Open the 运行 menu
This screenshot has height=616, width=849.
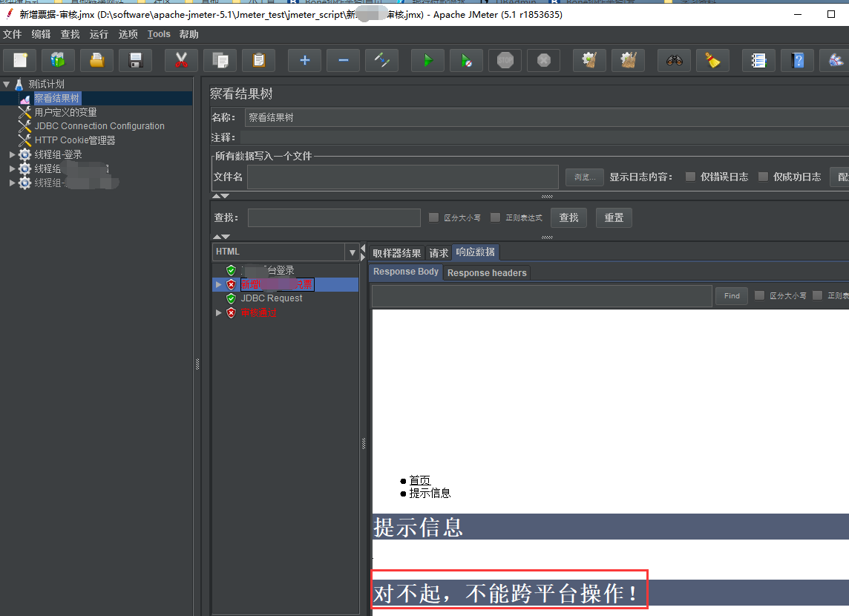(x=99, y=34)
